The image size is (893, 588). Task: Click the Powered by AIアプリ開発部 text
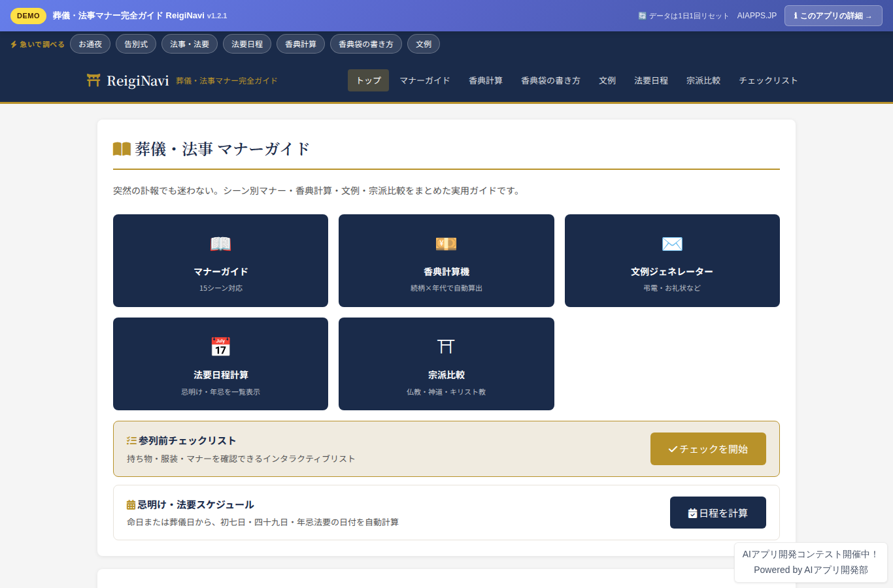(x=811, y=570)
